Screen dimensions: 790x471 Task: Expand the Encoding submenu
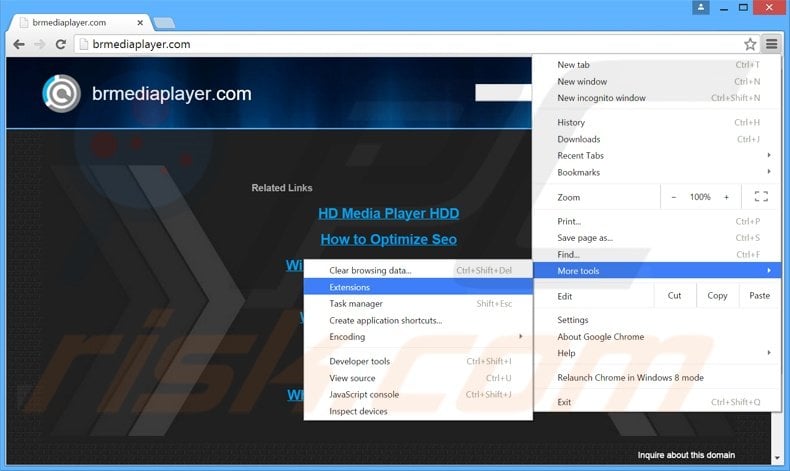point(418,337)
